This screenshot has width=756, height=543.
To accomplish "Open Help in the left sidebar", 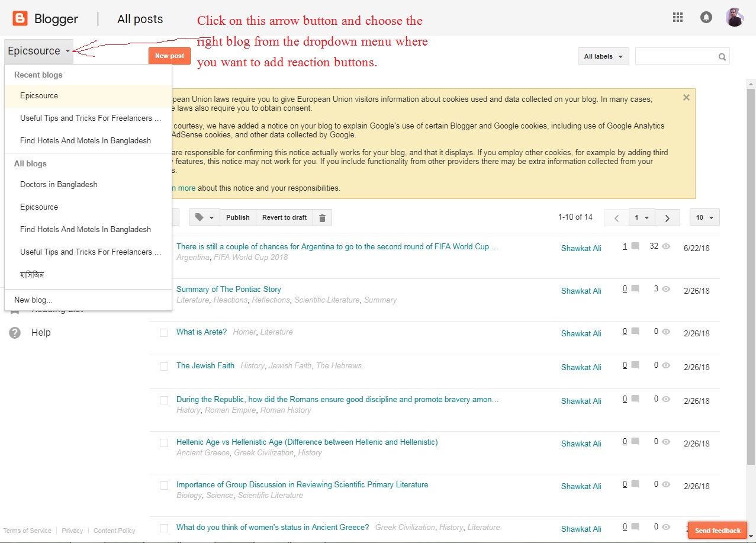I will (41, 333).
